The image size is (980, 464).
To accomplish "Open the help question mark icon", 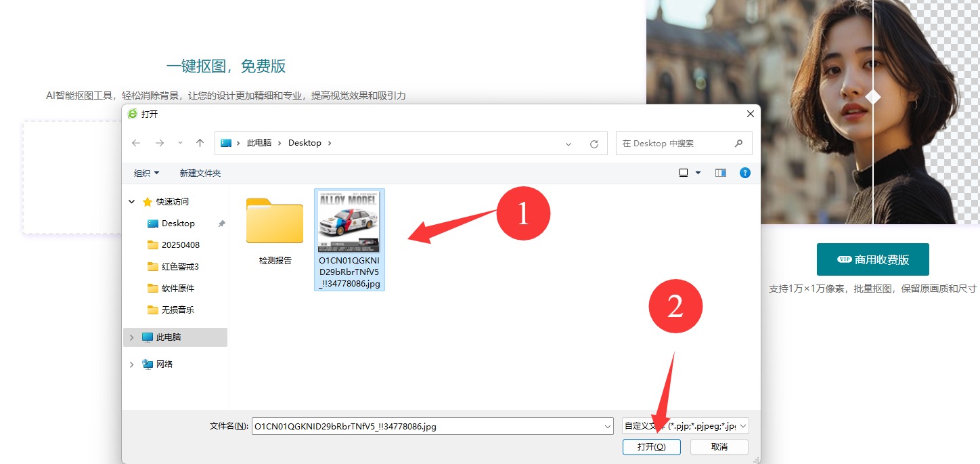I will click(x=745, y=173).
